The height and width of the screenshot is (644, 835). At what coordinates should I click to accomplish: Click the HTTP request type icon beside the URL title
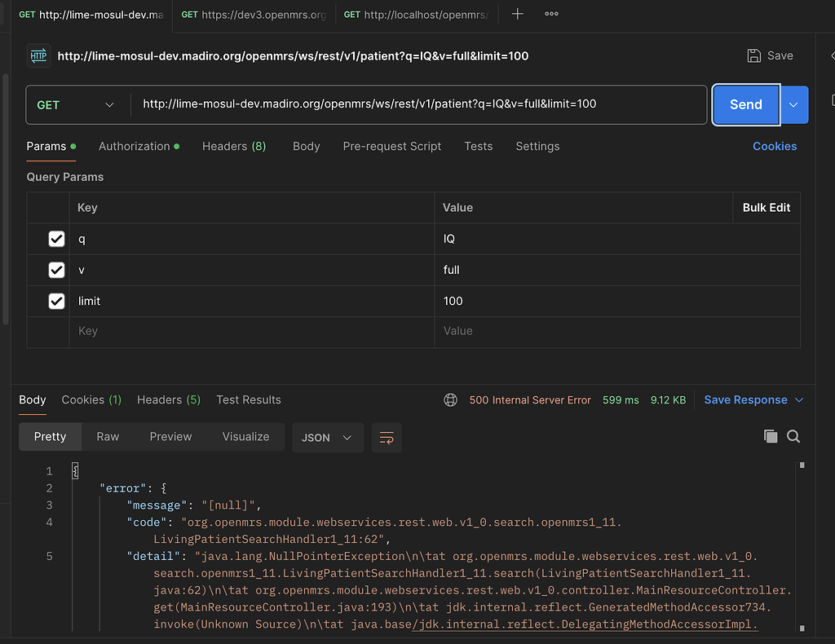click(38, 55)
